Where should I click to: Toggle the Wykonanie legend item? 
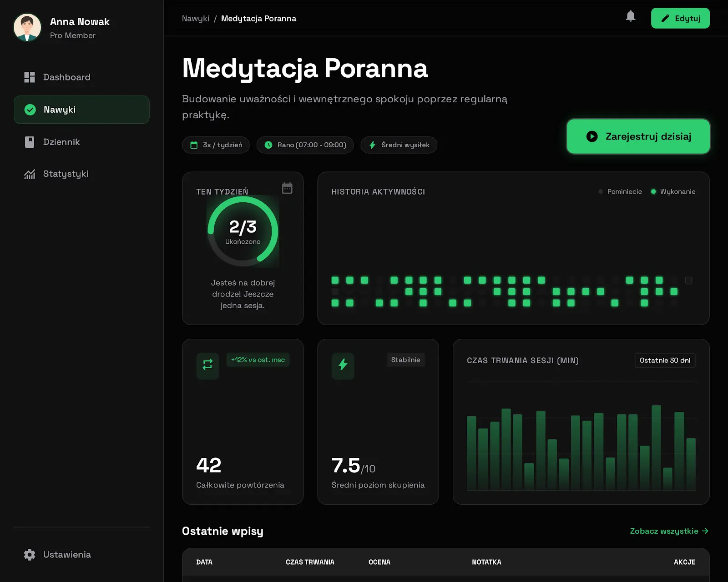673,192
